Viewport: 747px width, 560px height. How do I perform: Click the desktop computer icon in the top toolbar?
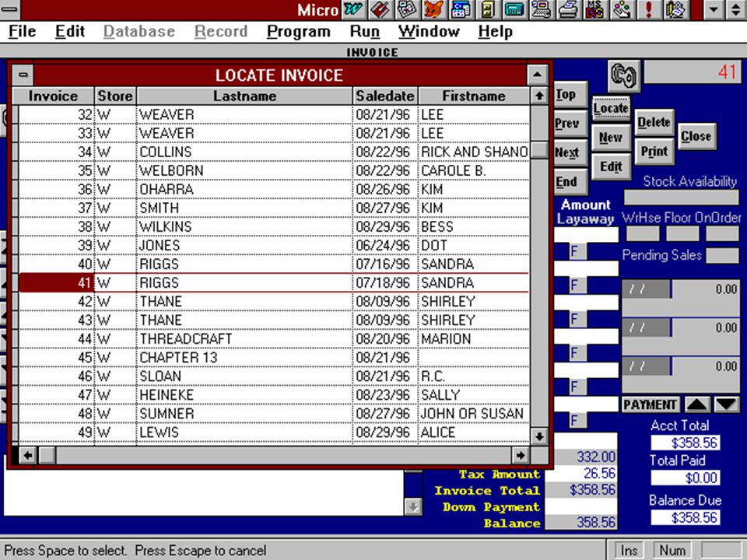coord(541,9)
